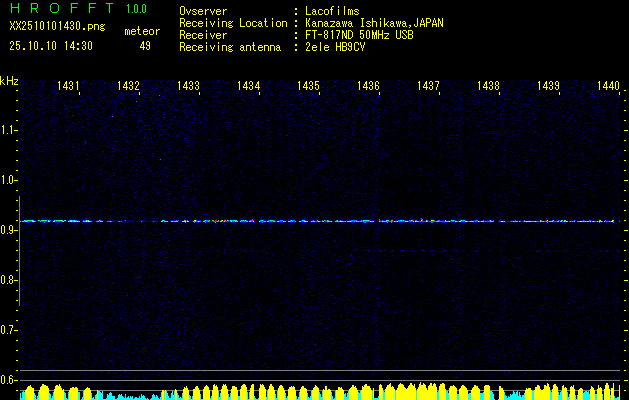Select the 1.1 frequency axis label
The image size is (629, 400).
click(9, 129)
